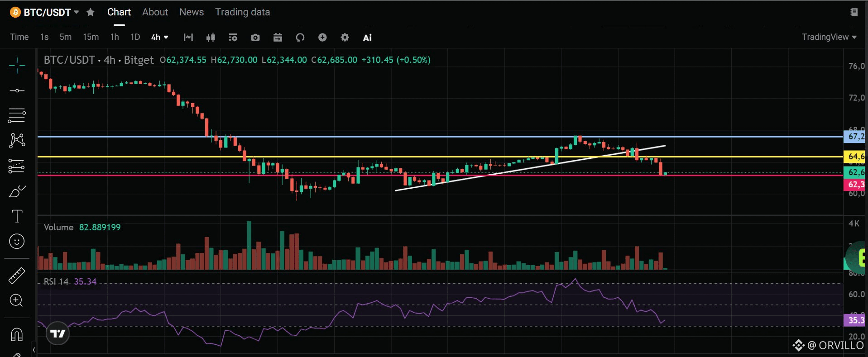Click the BTC/USDT · 4h · Bitget legend title
Viewport: 868px width, 357px height.
(99, 60)
